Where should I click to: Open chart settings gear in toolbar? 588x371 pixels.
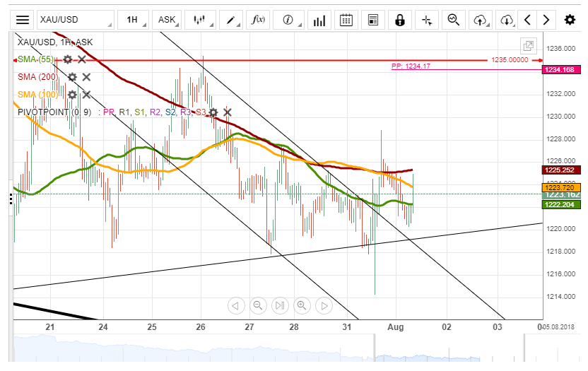pos(570,20)
